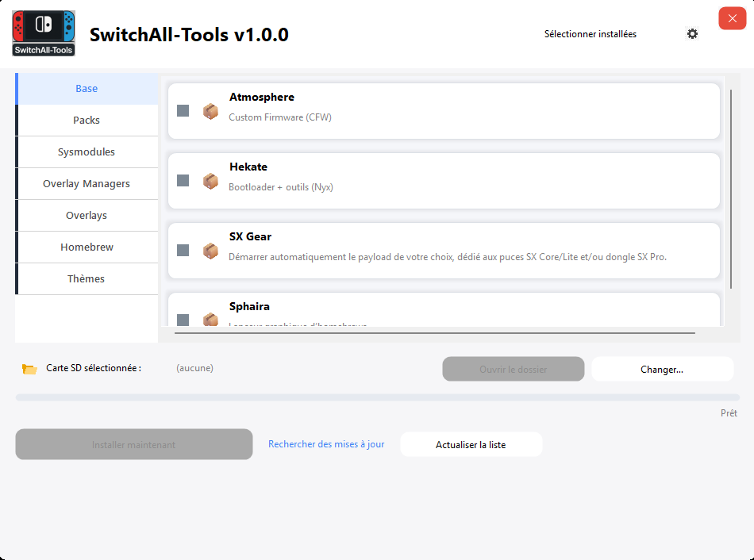Click the SwitchAll-Tools logo icon
Image resolution: width=754 pixels, height=560 pixels.
pos(44,33)
